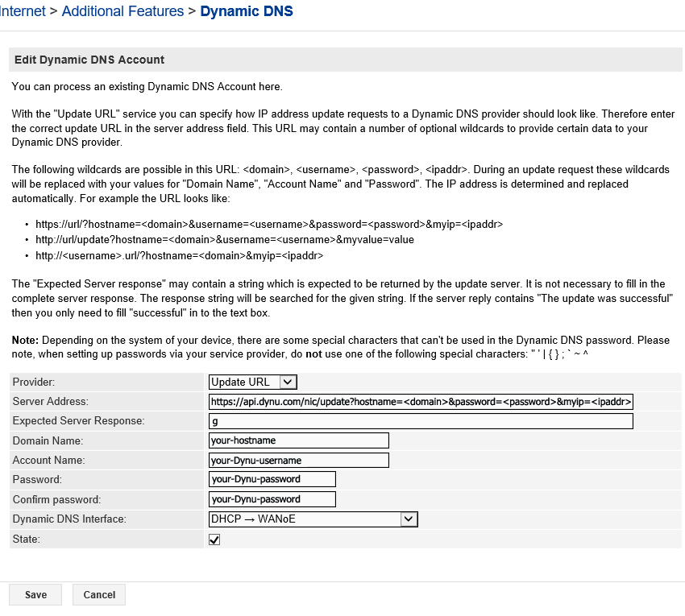Click the sentence 'You can process an existing Dynamic DNS Account here.'

(x=147, y=86)
